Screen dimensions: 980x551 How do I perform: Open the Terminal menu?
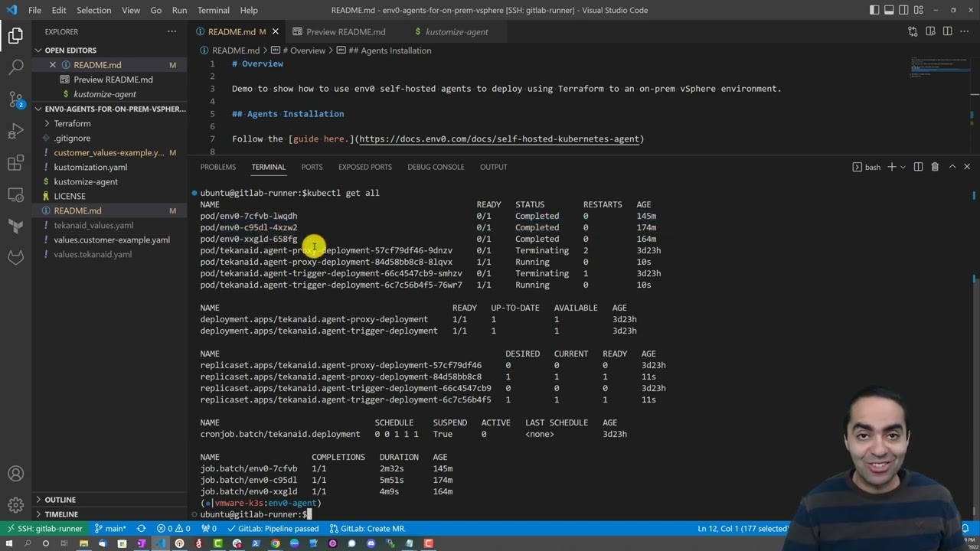tap(213, 10)
